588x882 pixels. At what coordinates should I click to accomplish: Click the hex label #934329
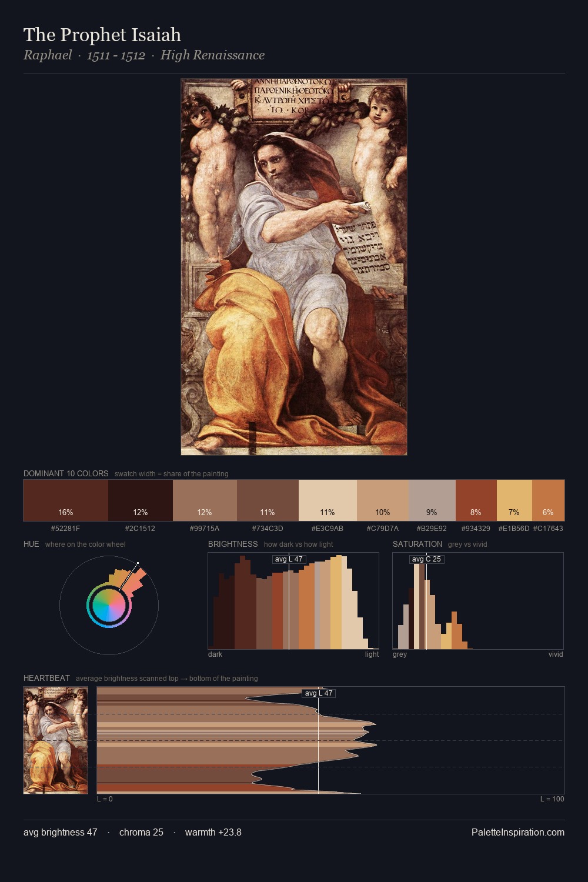pyautogui.click(x=476, y=529)
